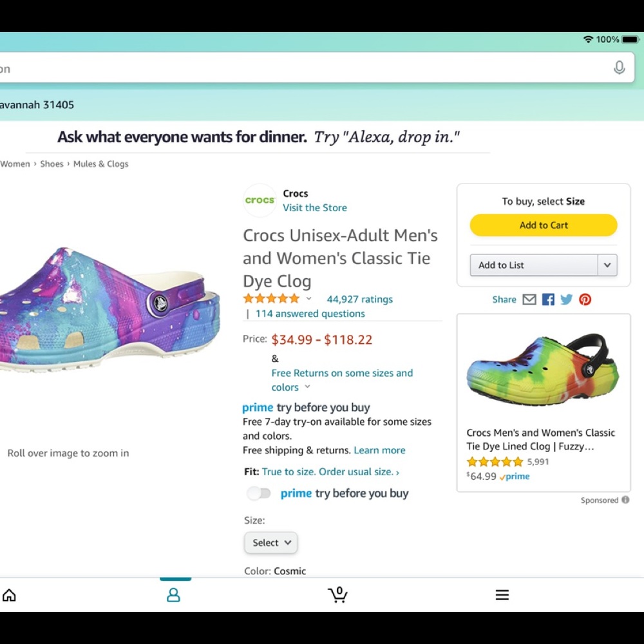Click the Amazon search input field
Image resolution: width=644 pixels, height=644 pixels.
click(303, 68)
